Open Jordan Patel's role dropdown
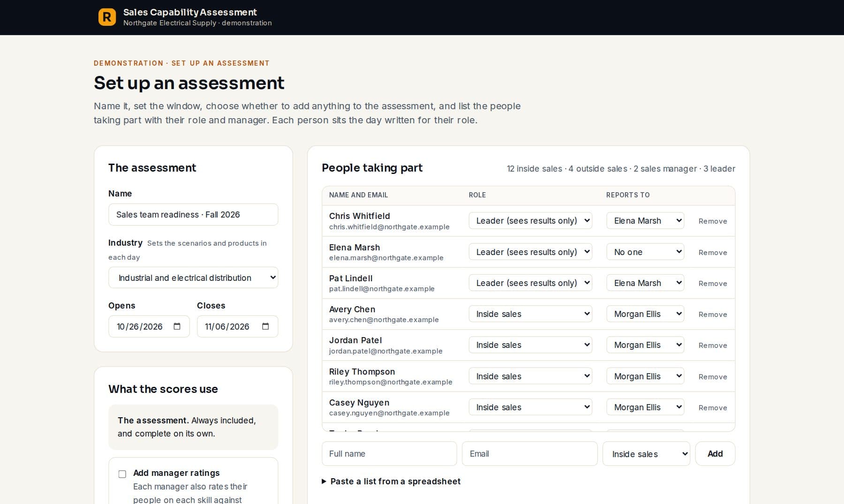The width and height of the screenshot is (844, 504). [x=530, y=345]
